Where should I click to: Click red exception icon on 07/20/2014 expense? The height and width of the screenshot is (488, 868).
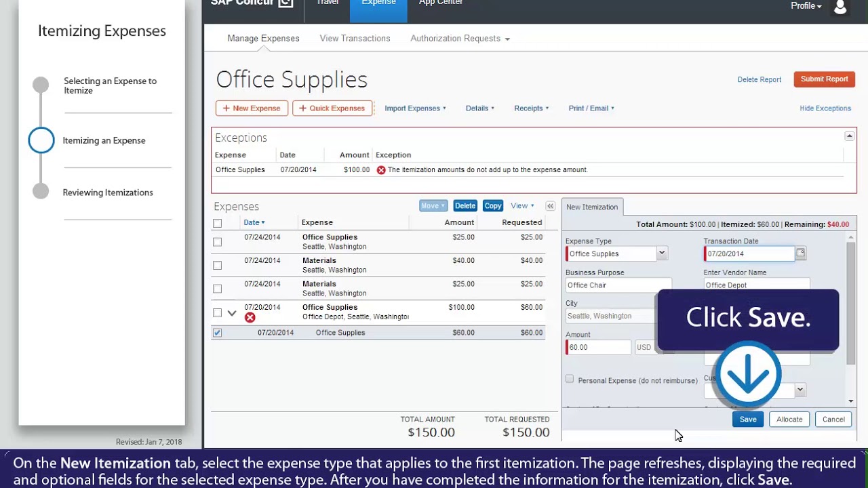(250, 317)
